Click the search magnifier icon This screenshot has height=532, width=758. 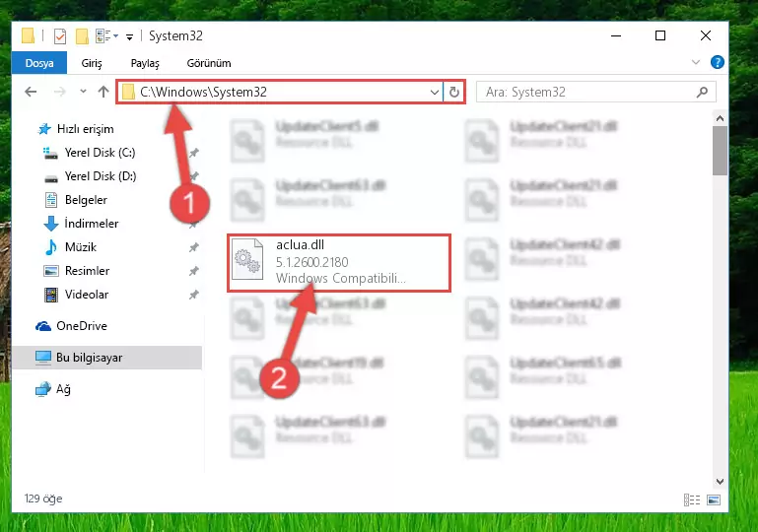tap(702, 92)
